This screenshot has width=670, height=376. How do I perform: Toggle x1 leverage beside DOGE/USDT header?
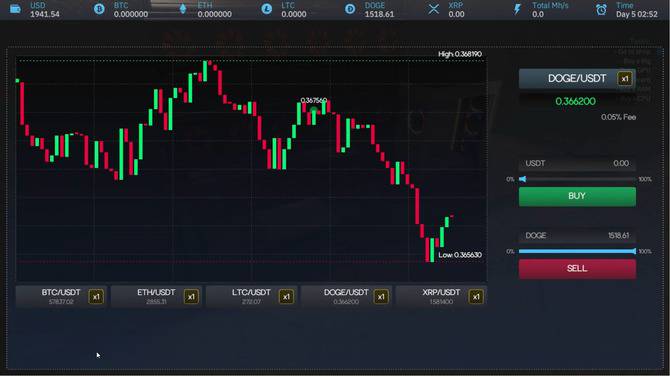(x=625, y=79)
